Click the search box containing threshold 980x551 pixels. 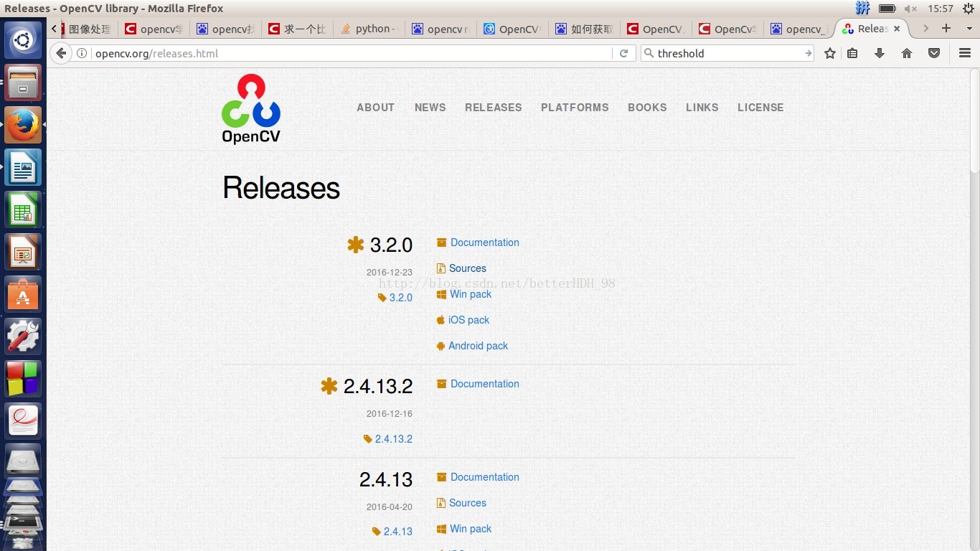[727, 53]
